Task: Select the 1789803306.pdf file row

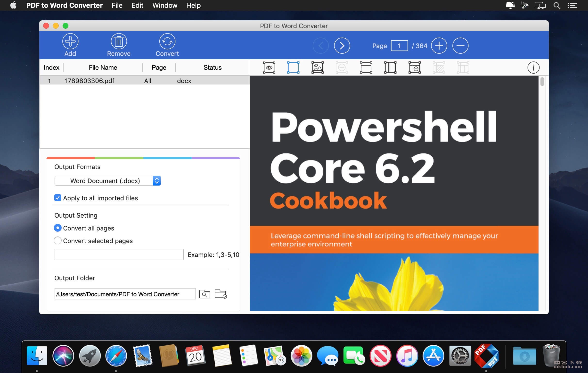Action: (x=145, y=81)
